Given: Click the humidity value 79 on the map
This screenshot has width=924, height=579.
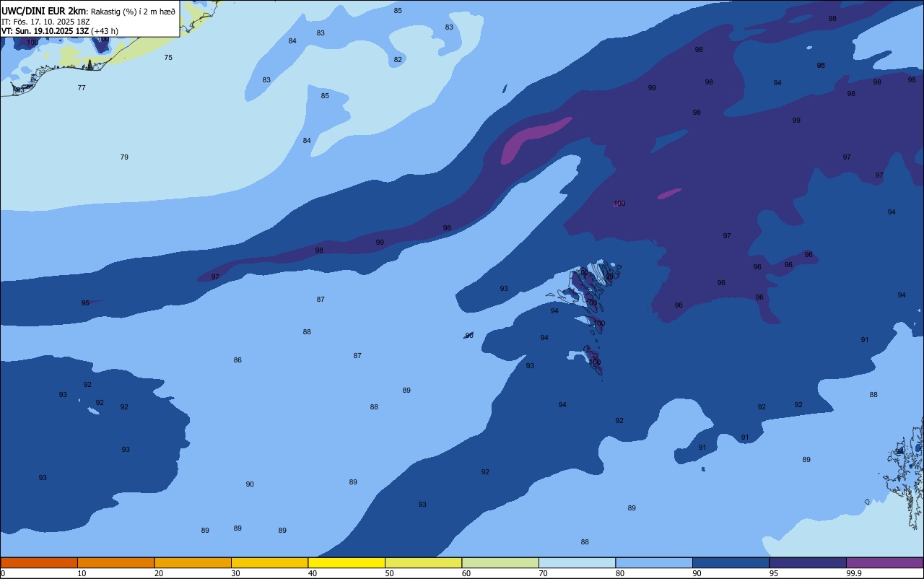Looking at the screenshot, I should tap(124, 157).
